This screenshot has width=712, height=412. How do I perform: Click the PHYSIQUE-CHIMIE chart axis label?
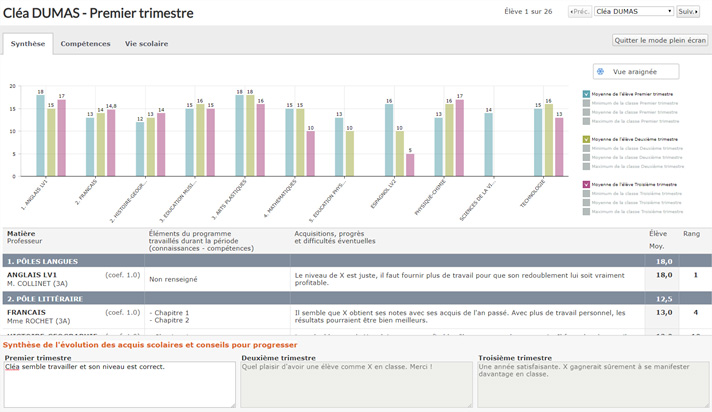pyautogui.click(x=430, y=197)
